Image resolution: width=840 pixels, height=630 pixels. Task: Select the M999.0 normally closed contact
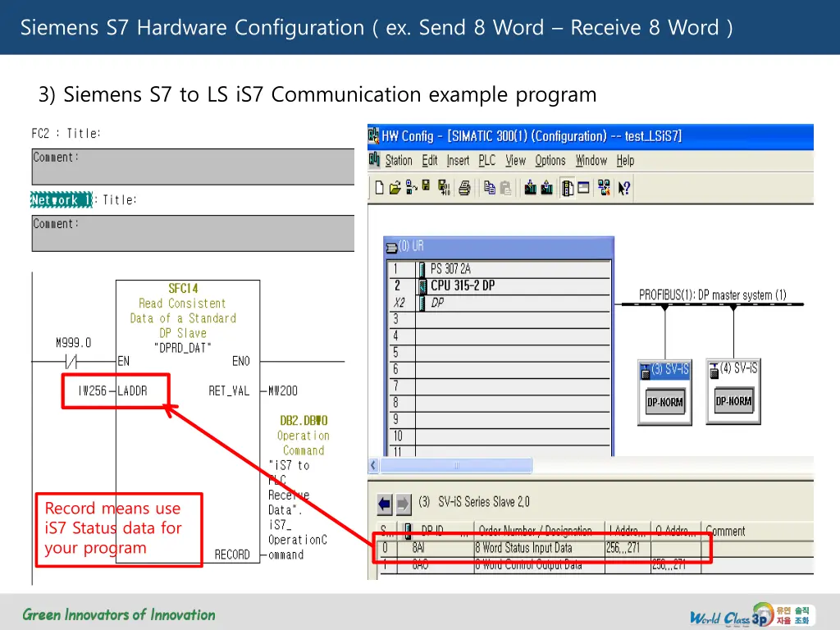[x=71, y=362]
